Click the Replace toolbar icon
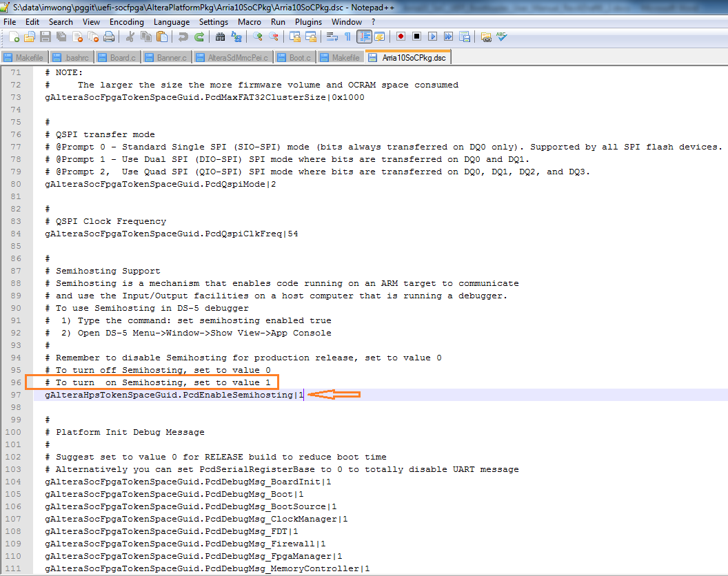 [x=236, y=37]
